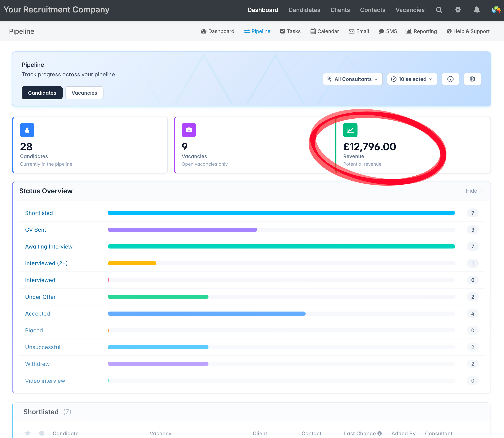Open the All Consultants dropdown
Viewport: 504px width, 438px height.
pos(352,79)
